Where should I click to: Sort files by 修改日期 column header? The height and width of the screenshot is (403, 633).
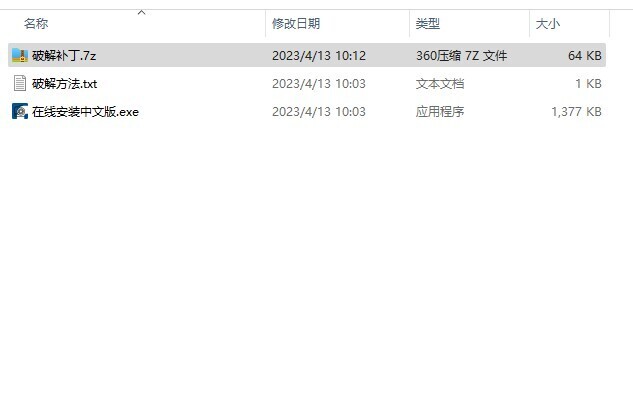pos(296,23)
